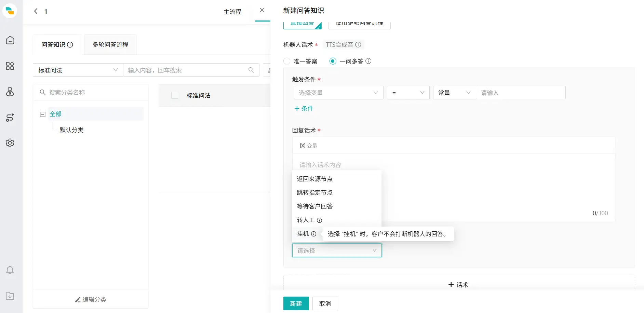Image resolution: width=644 pixels, height=313 pixels.
Task: Open the flow route icon in sidebar
Action: pos(10,117)
